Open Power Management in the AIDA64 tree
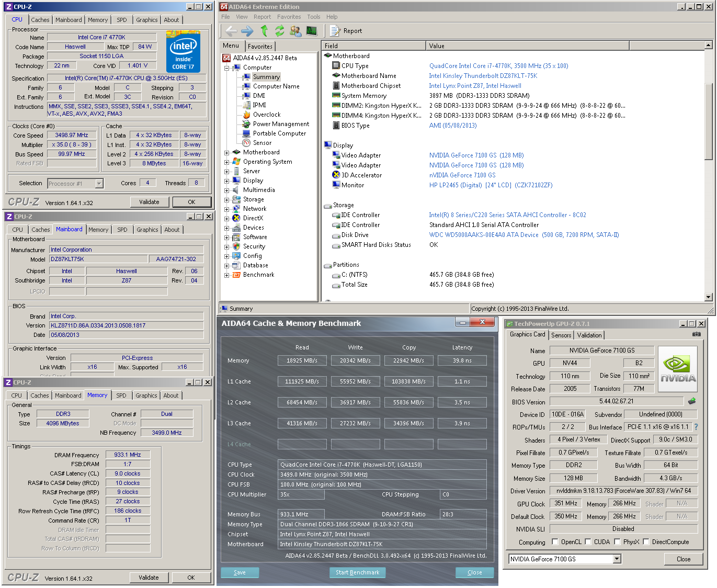The image size is (717, 588). click(x=281, y=124)
